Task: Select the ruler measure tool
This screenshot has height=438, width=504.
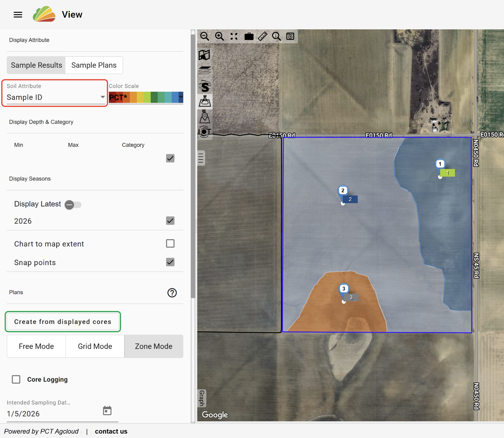Action: pos(263,36)
